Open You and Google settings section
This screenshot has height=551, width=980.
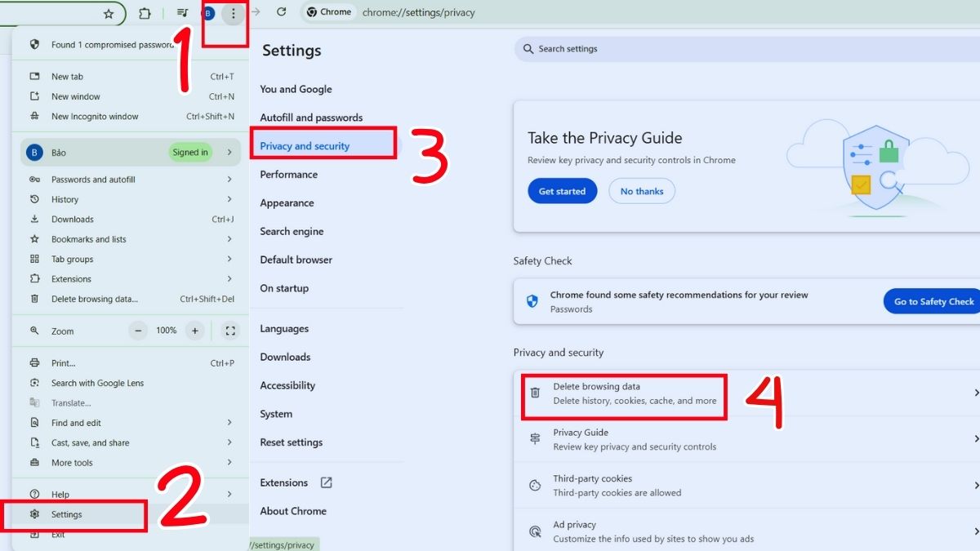point(296,89)
